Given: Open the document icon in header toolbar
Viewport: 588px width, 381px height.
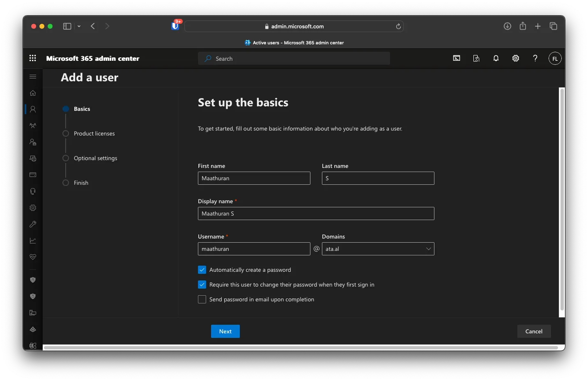Looking at the screenshot, I should [476, 58].
